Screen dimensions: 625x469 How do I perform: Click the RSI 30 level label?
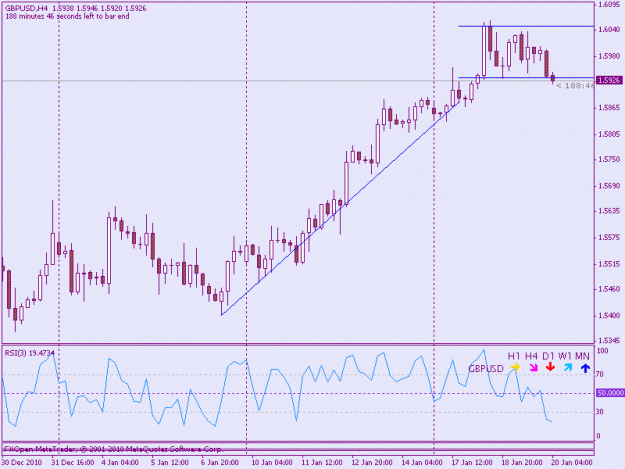click(x=601, y=412)
